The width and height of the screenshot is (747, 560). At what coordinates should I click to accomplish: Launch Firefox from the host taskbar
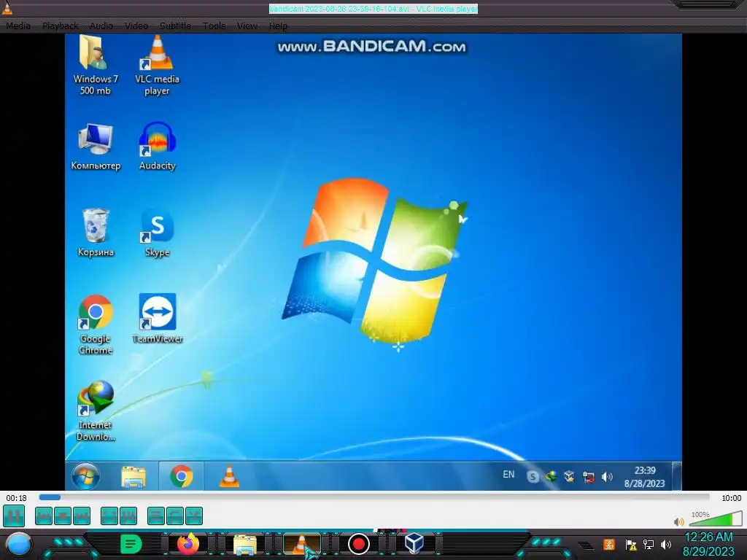point(188,544)
